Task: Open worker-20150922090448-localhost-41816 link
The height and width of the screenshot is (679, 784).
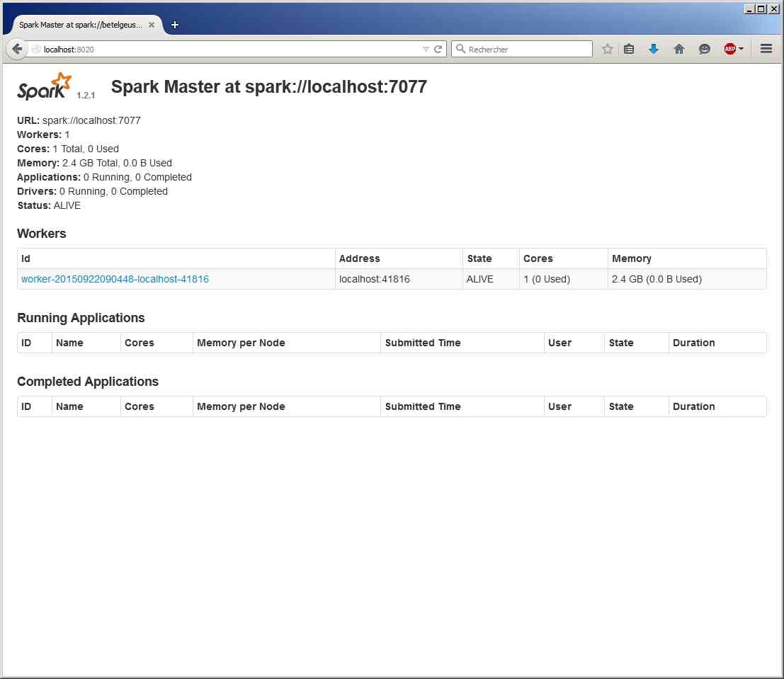Action: [115, 279]
